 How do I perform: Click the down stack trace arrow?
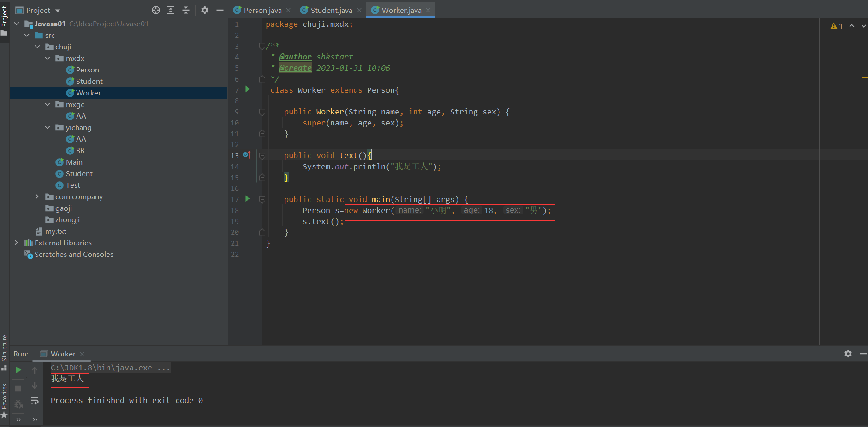point(35,385)
